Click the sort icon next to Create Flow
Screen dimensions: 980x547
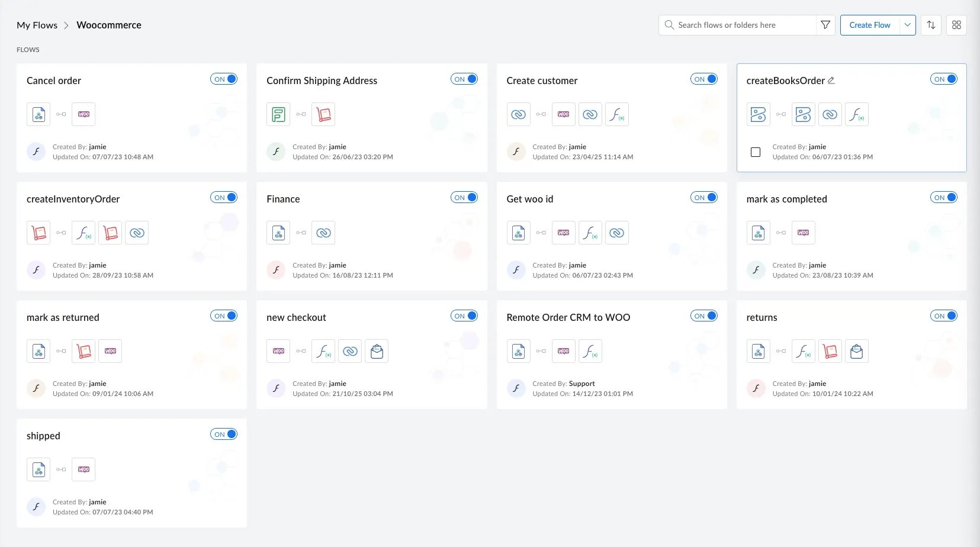coord(931,25)
